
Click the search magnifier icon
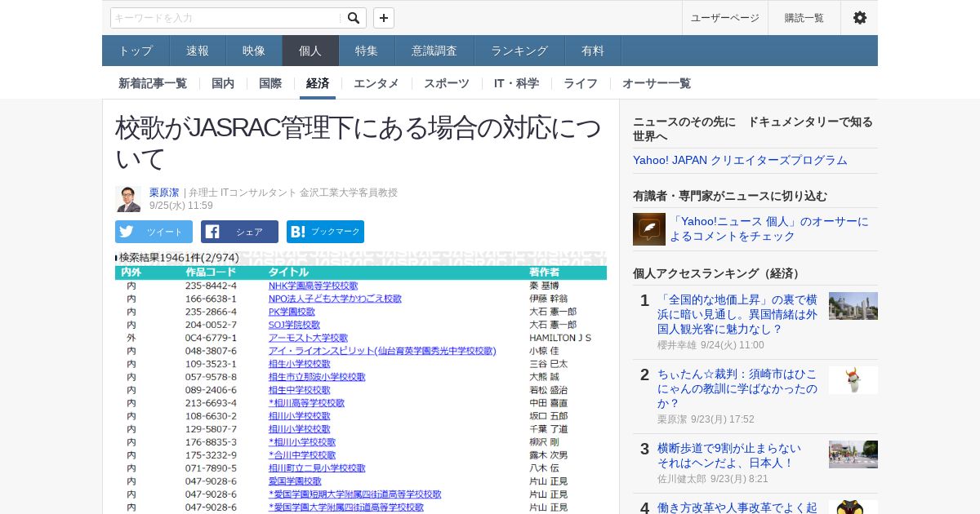pos(353,18)
